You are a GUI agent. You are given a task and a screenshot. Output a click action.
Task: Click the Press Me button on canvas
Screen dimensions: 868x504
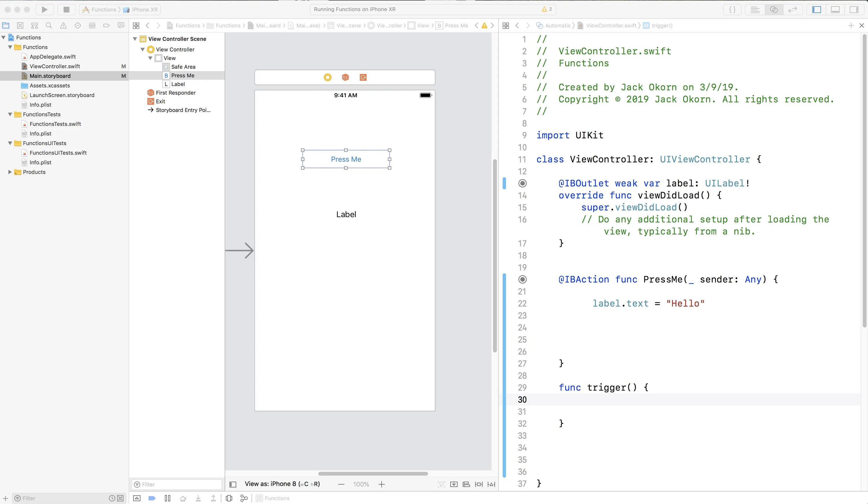click(x=346, y=159)
